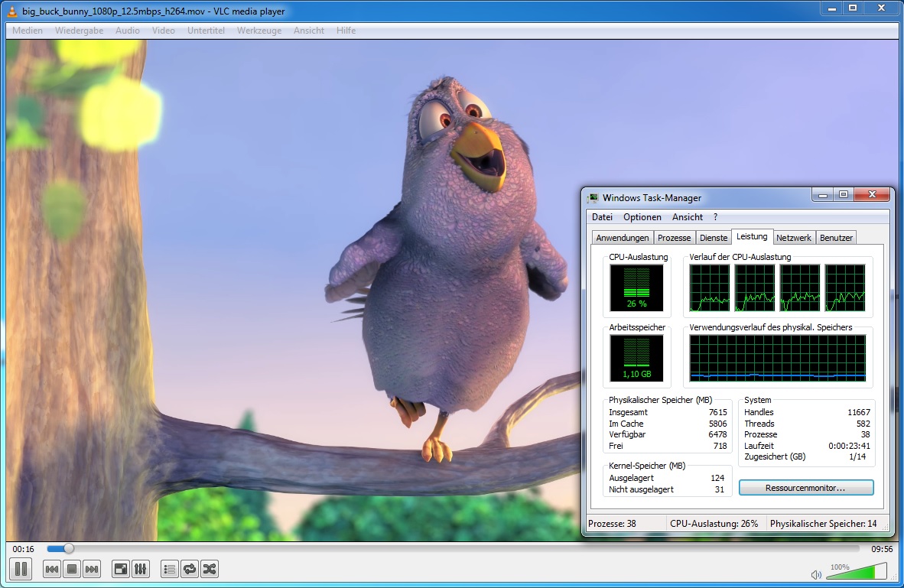Open the Ressourcenmonitor button

(x=805, y=488)
